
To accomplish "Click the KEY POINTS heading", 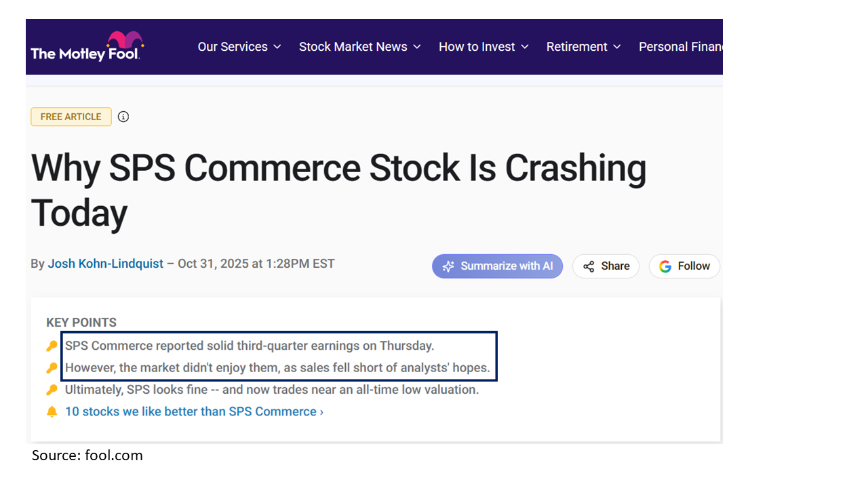I will click(81, 323).
